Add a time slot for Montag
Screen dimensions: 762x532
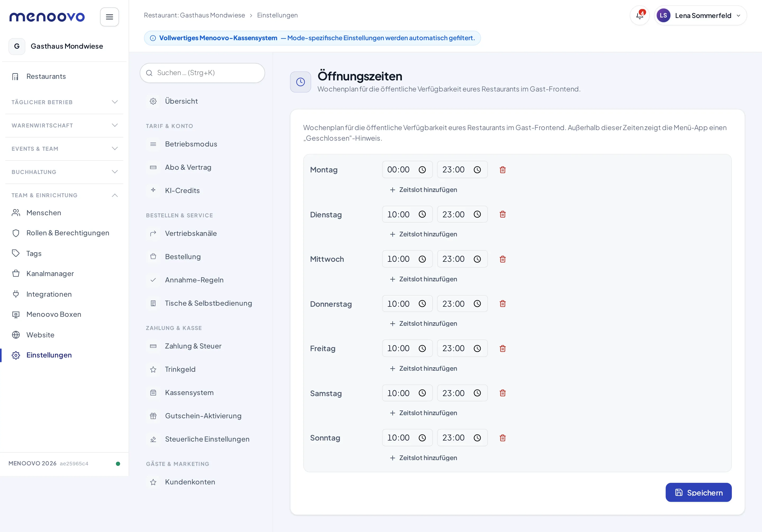423,190
